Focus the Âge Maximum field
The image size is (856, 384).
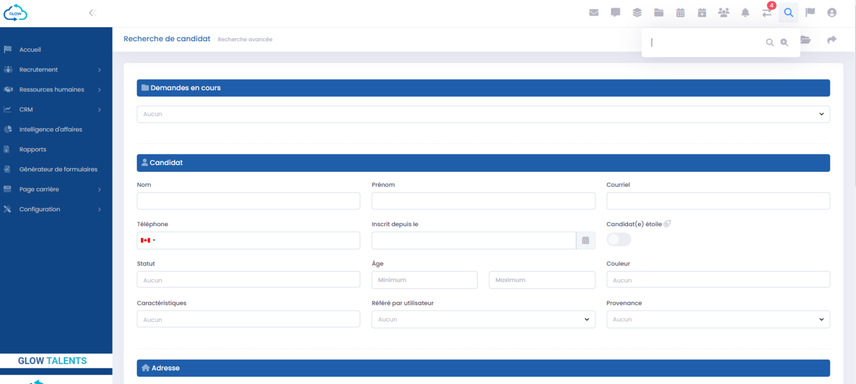click(x=542, y=280)
